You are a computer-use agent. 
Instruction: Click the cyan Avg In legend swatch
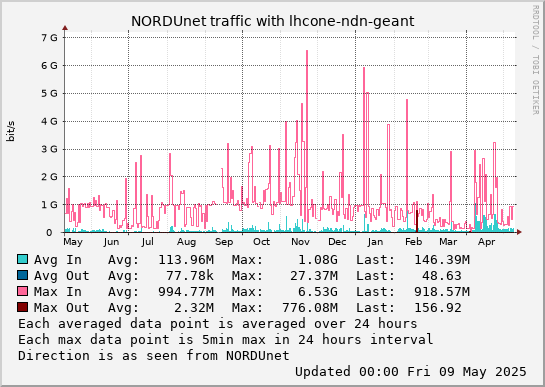point(23,259)
